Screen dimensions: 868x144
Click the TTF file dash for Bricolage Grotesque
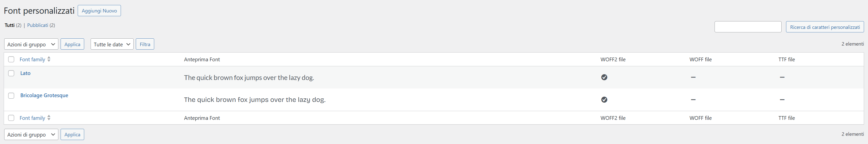pos(782,100)
